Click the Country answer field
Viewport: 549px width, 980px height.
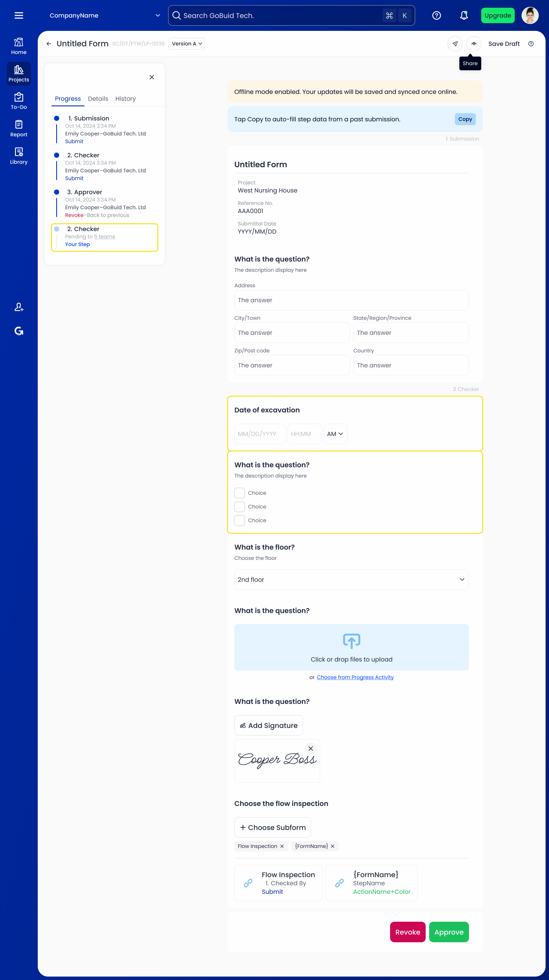(411, 365)
